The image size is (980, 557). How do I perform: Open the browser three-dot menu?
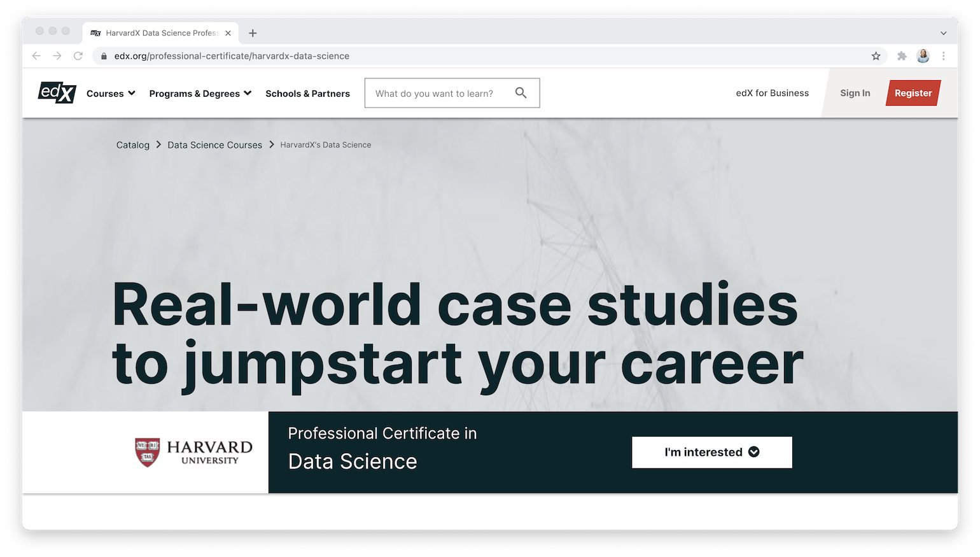pyautogui.click(x=944, y=55)
